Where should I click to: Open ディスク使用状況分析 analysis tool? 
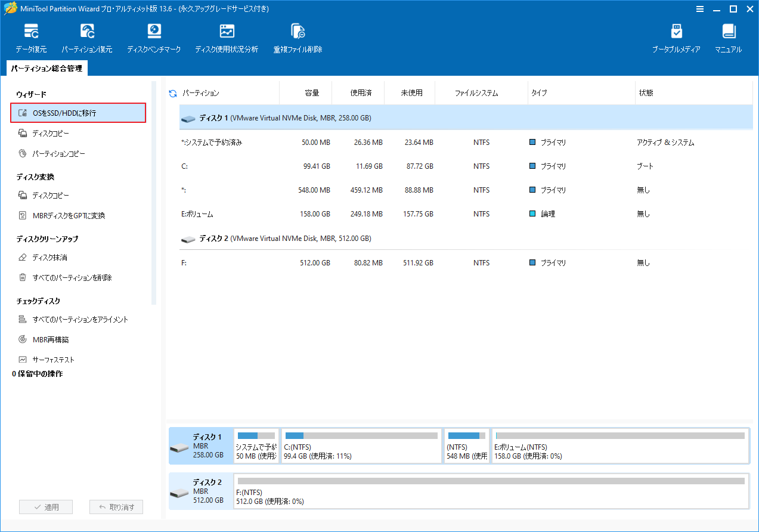(226, 37)
